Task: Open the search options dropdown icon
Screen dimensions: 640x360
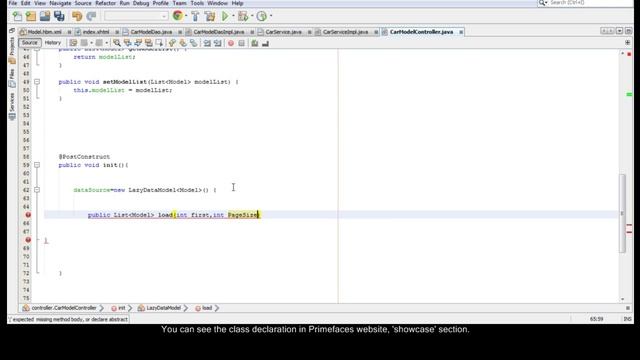Action: pyautogui.click(x=542, y=3)
